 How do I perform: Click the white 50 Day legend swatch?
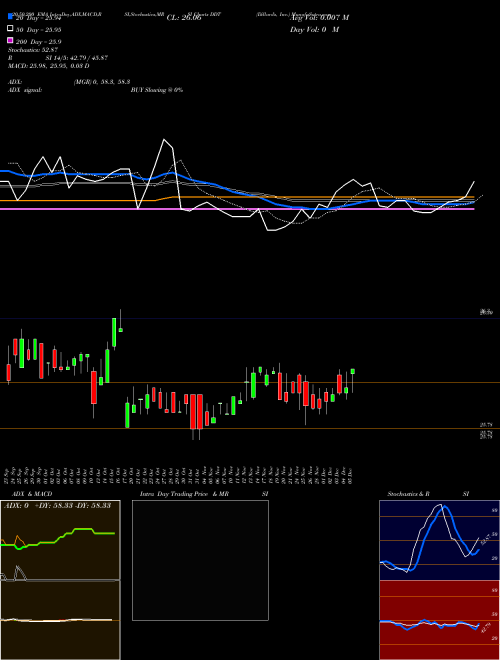click(10, 29)
